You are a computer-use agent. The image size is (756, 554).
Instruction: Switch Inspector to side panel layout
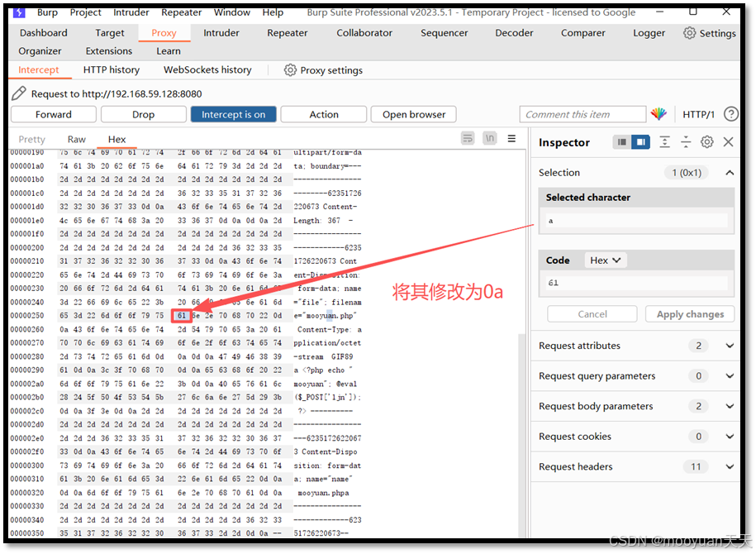641,142
